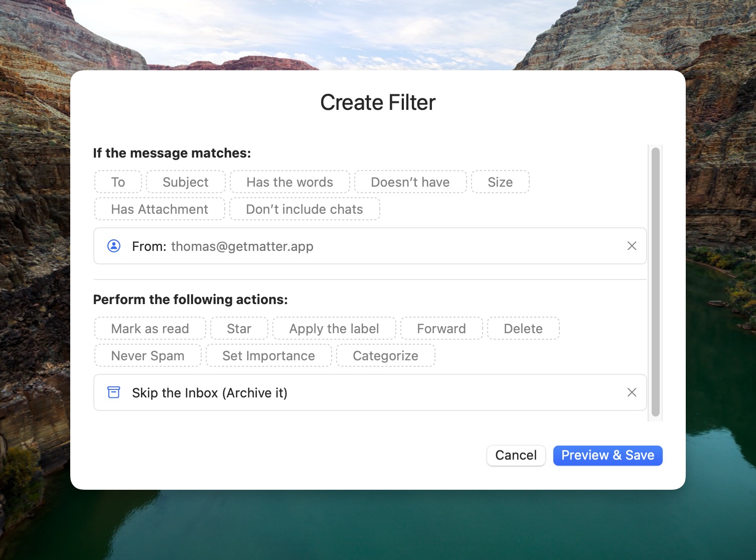Remove the Skip the Inbox action
Viewport: 756px width, 560px height.
[x=632, y=392]
